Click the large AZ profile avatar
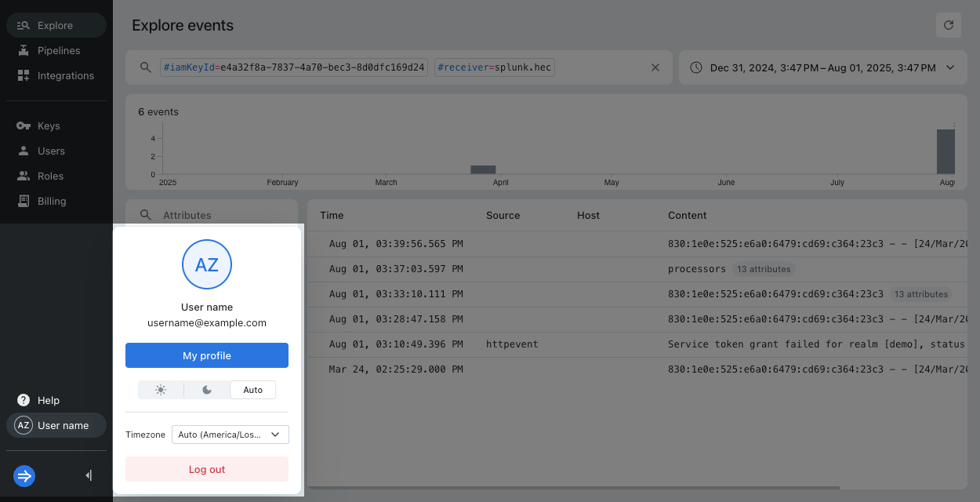The width and height of the screenshot is (980, 502). 207,264
